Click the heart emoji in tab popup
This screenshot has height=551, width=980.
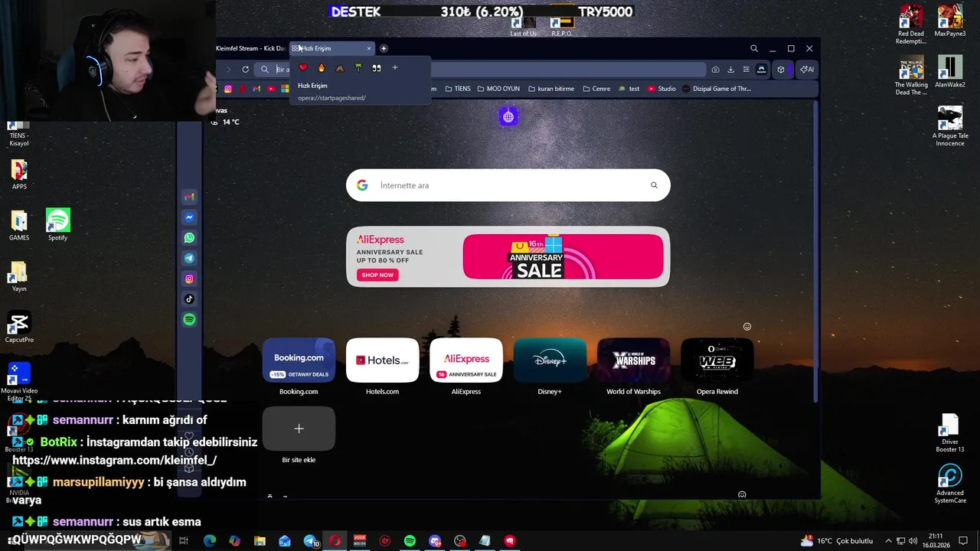303,68
